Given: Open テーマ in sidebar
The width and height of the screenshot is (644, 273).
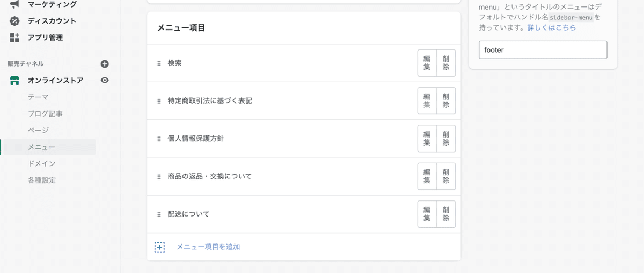Looking at the screenshot, I should (x=38, y=97).
